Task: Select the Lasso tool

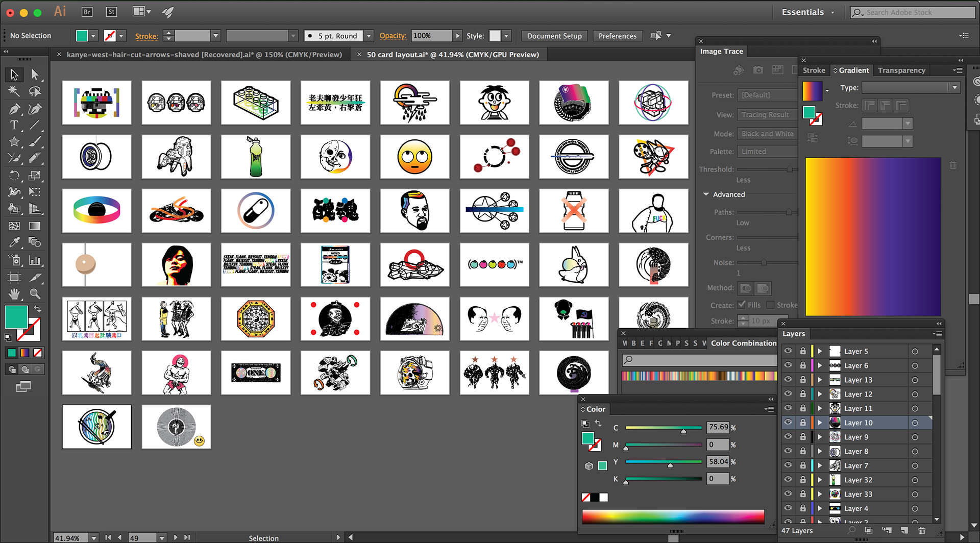Action: (35, 91)
